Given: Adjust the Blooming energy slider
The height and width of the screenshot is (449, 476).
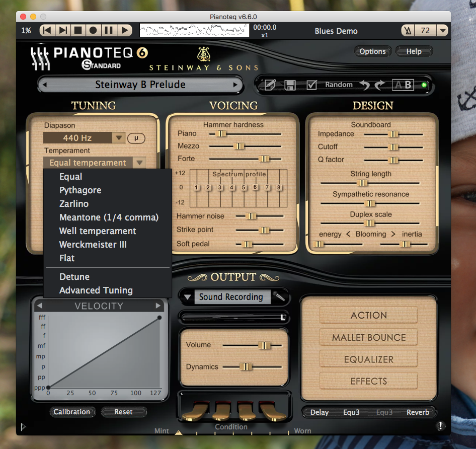Looking at the screenshot, I should point(319,244).
